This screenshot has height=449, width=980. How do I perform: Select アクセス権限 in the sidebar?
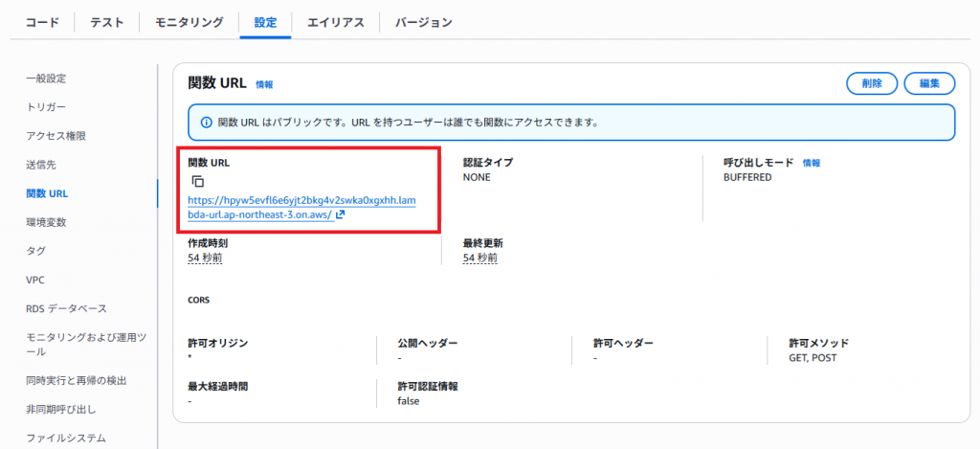point(56,136)
